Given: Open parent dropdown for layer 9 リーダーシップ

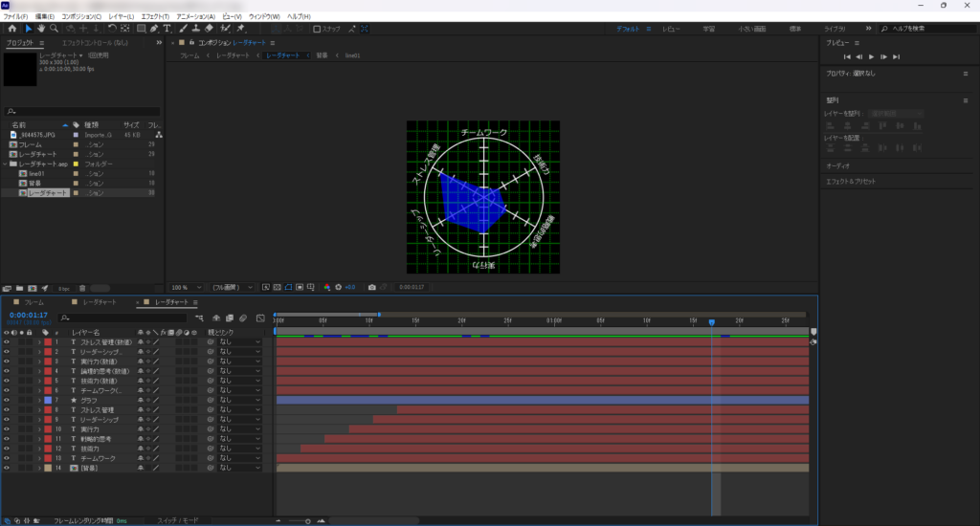Looking at the screenshot, I should click(x=239, y=420).
